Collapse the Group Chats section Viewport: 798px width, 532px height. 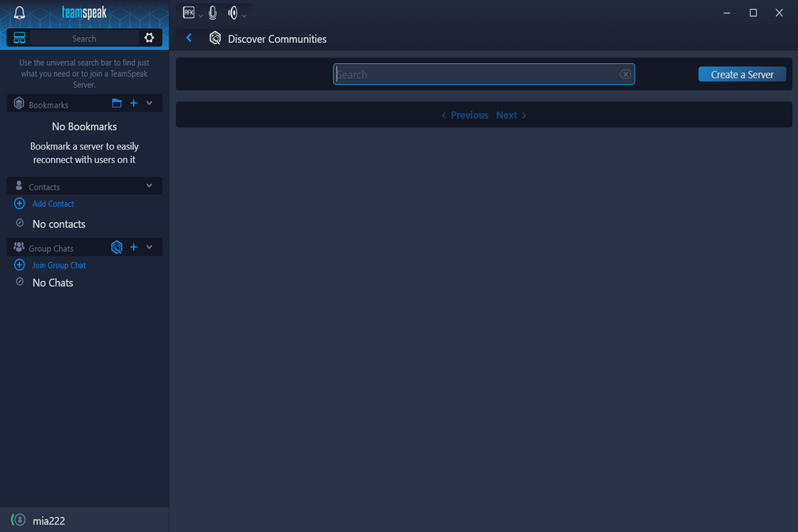coord(149,248)
